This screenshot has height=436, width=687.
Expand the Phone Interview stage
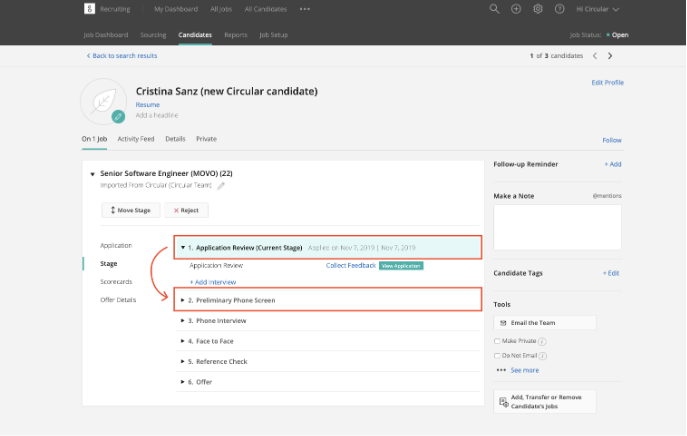(183, 321)
